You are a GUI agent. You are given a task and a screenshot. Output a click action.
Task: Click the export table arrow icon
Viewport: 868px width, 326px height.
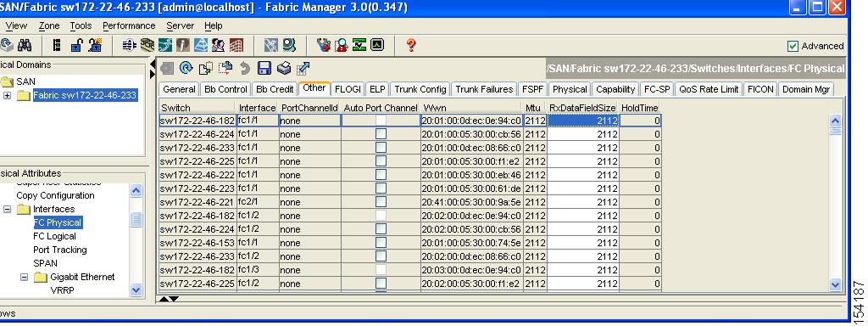click(x=303, y=68)
